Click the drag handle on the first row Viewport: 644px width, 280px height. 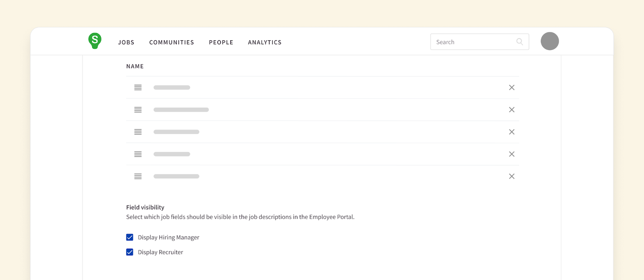[x=138, y=87]
